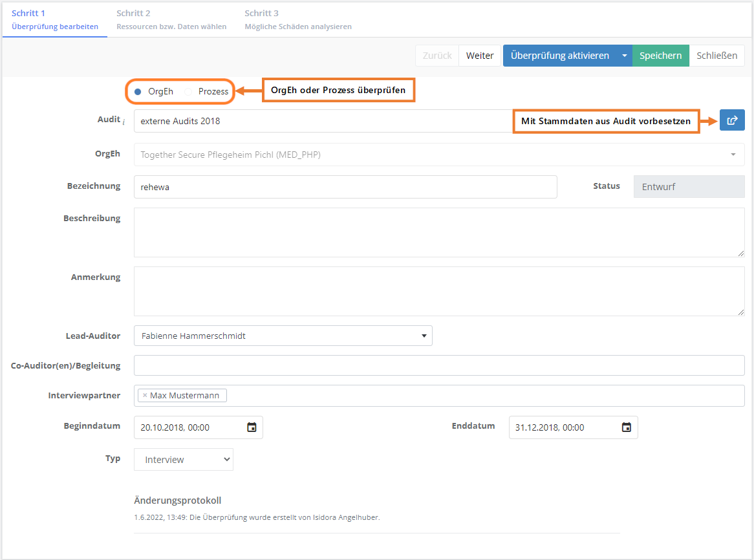Click the Überprüfung aktivieren button
Image resolution: width=754 pixels, height=560 pixels.
pyautogui.click(x=559, y=56)
